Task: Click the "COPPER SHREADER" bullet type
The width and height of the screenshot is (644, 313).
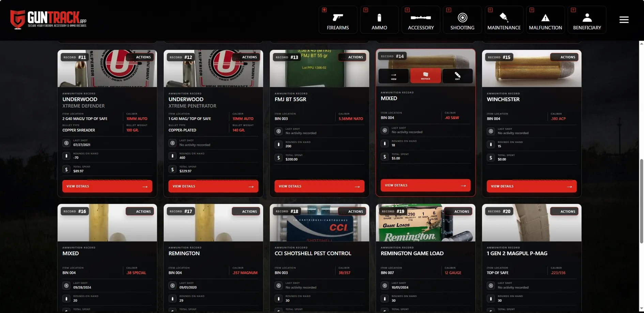Action: [79, 130]
